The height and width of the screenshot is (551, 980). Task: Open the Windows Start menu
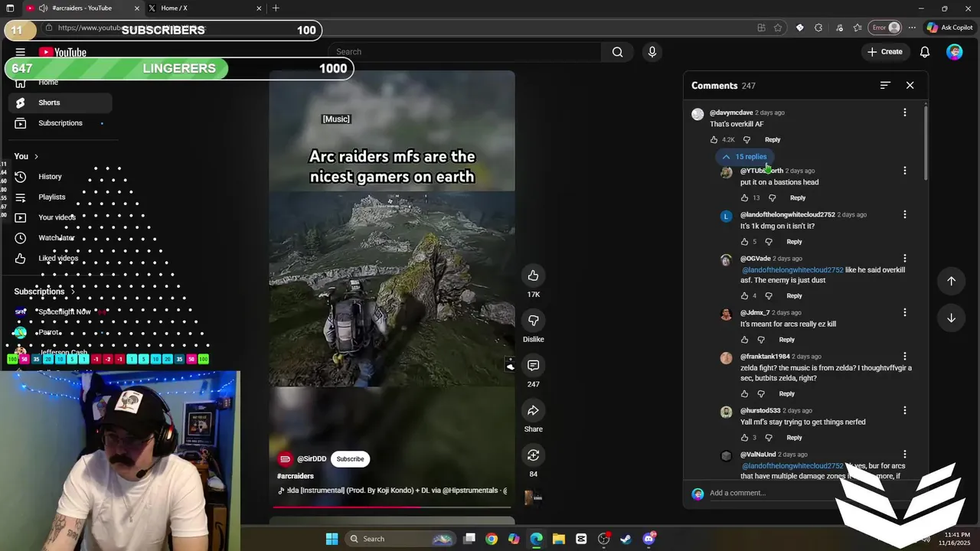332,539
